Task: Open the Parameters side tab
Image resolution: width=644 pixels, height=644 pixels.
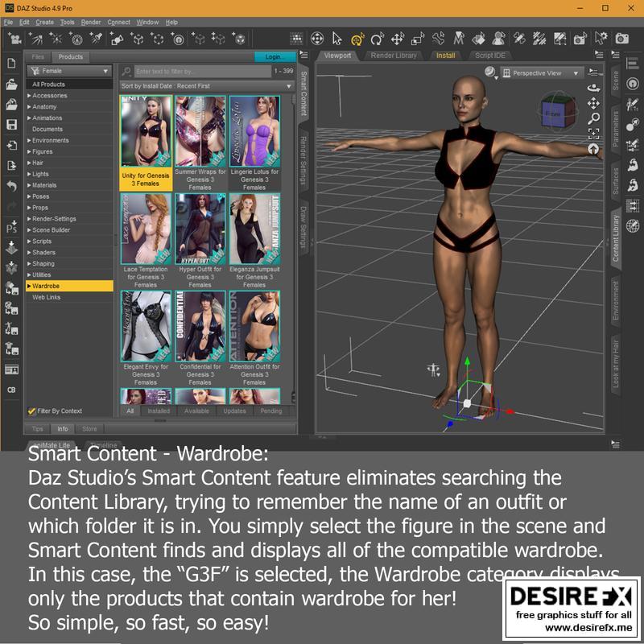Action: (616, 129)
